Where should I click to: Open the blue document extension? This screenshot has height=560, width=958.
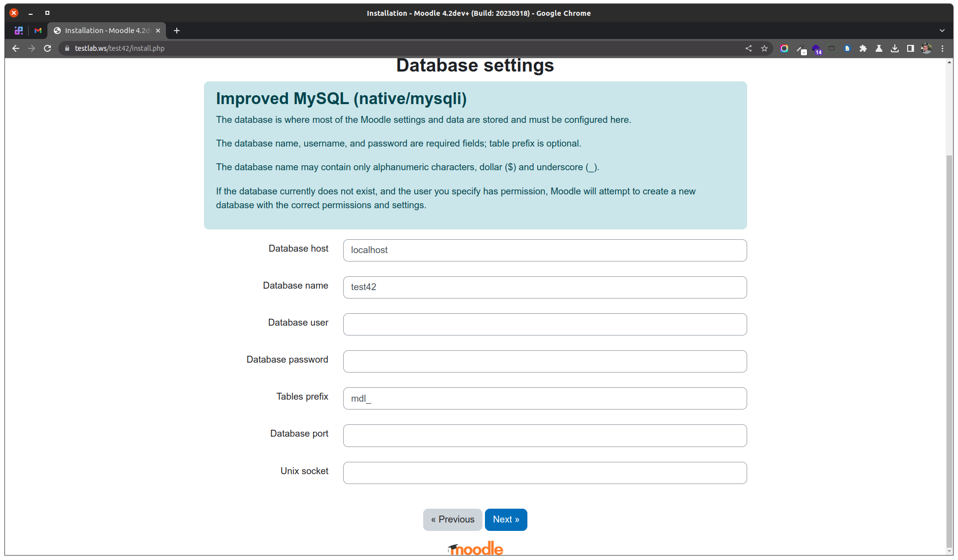847,48
